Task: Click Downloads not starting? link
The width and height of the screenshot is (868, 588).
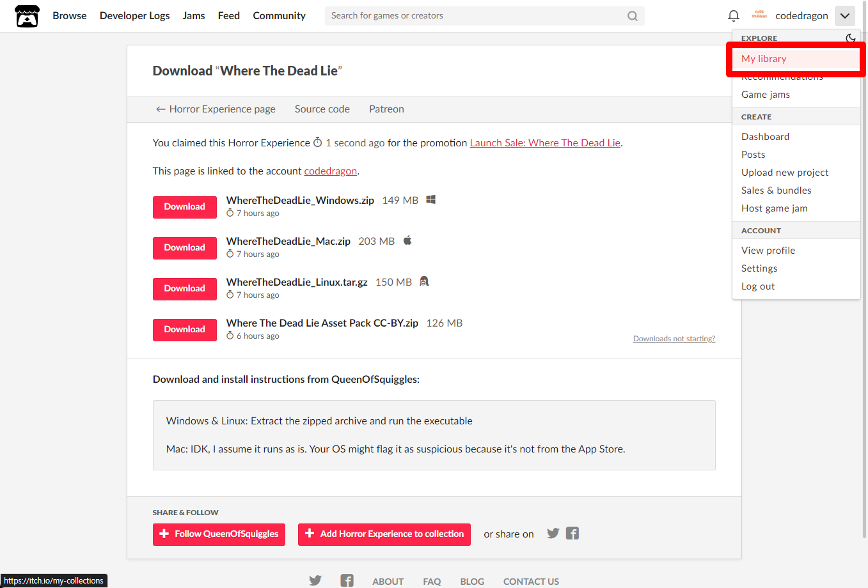Action: click(674, 339)
